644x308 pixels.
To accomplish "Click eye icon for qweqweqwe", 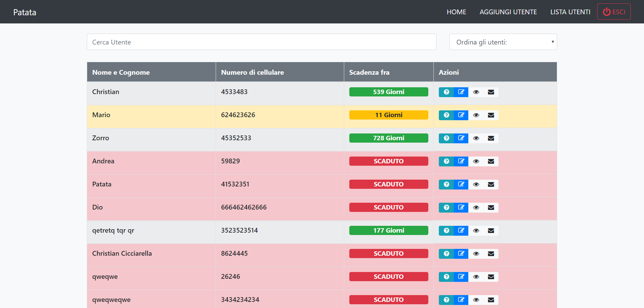I will (x=476, y=300).
